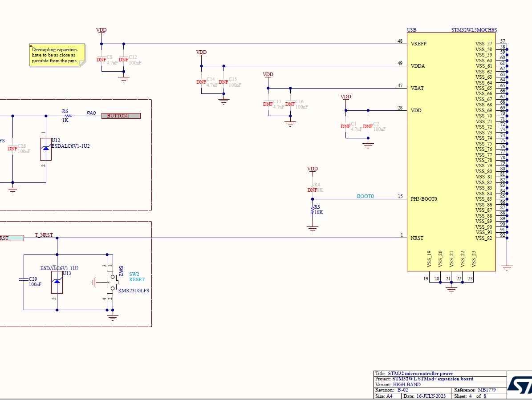Viewport: 532px width, 400px height.
Task: Click the T_NRST net label
Action: click(44, 235)
